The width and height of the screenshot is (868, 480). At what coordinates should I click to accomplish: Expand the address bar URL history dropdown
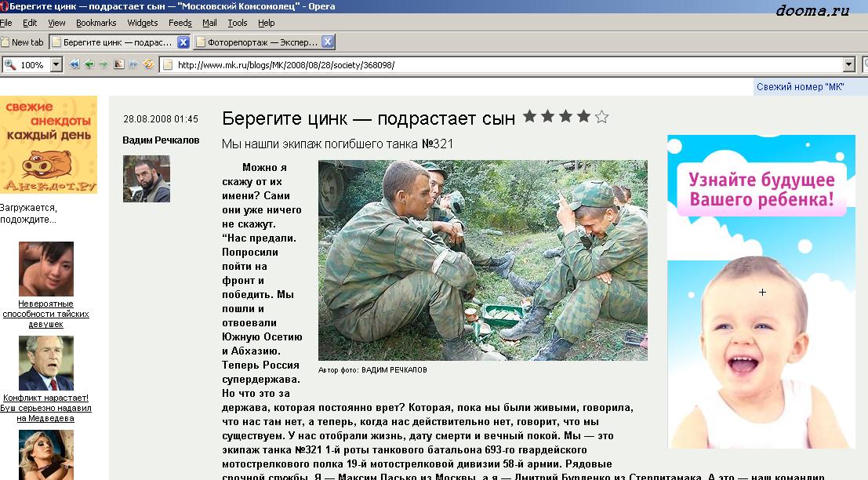848,65
